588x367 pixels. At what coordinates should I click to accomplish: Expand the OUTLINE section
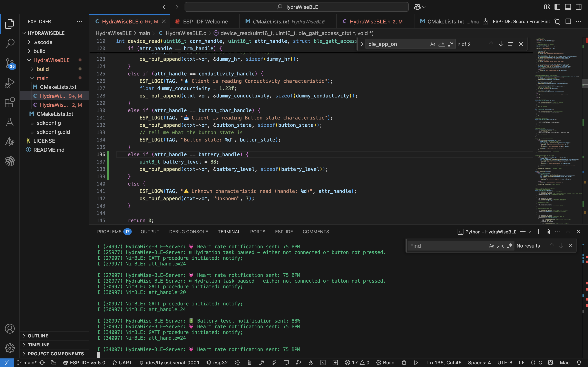pos(38,336)
